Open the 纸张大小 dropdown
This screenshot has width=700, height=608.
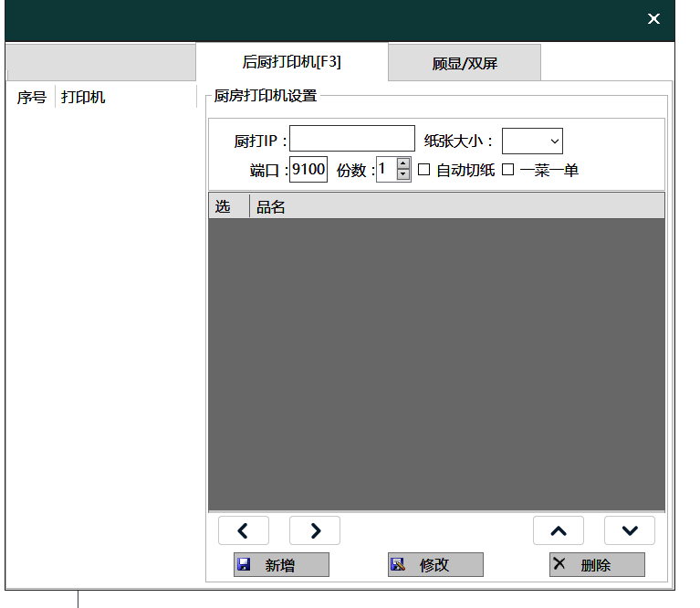coord(532,141)
